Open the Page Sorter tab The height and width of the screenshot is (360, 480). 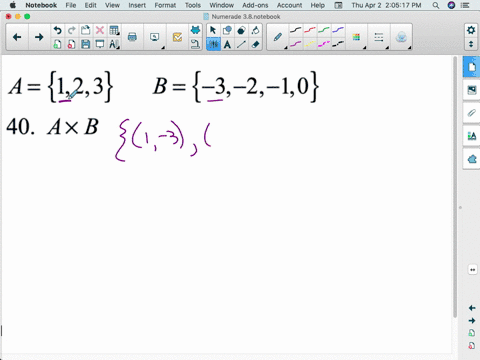pyautogui.click(x=472, y=67)
